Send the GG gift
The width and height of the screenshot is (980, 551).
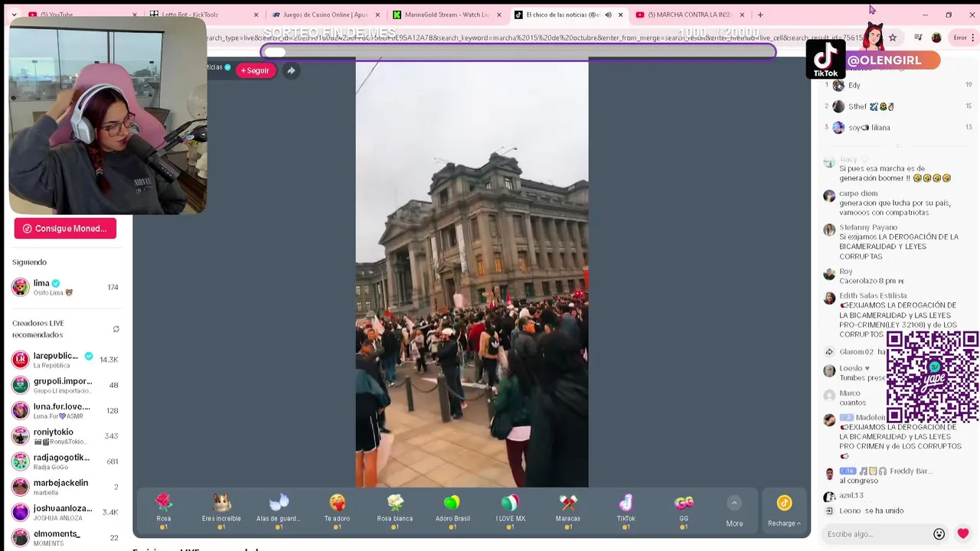point(684,510)
